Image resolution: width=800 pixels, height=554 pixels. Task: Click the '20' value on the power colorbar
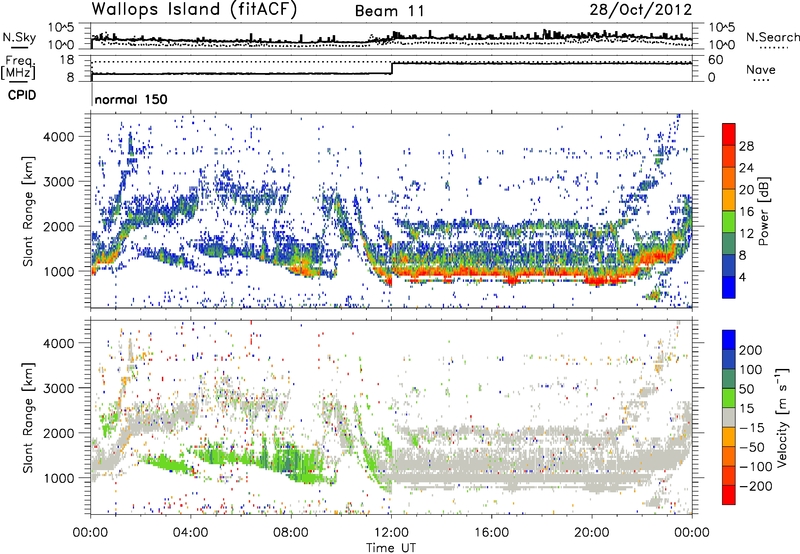coord(746,190)
